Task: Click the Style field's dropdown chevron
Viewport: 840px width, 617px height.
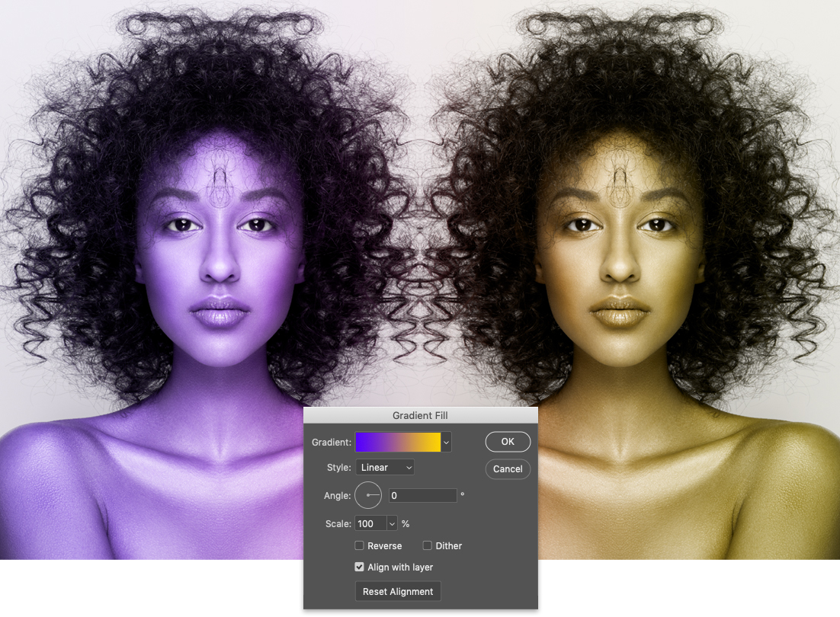Action: click(409, 467)
